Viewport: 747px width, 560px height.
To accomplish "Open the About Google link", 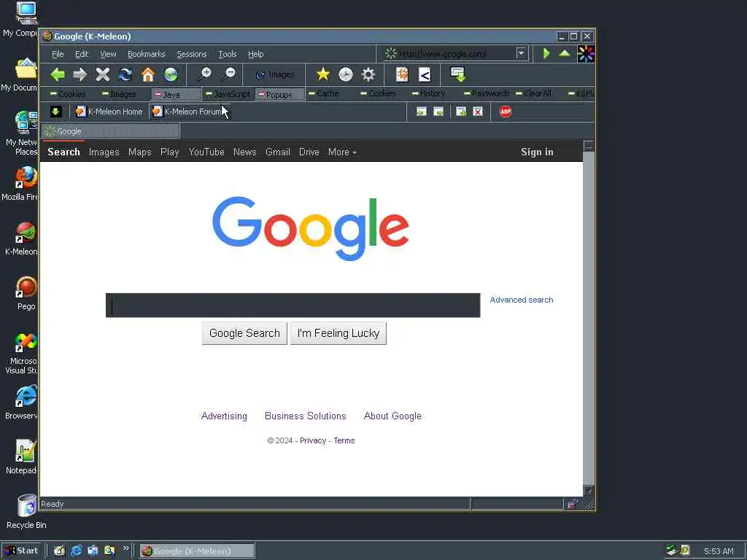I will point(392,416).
